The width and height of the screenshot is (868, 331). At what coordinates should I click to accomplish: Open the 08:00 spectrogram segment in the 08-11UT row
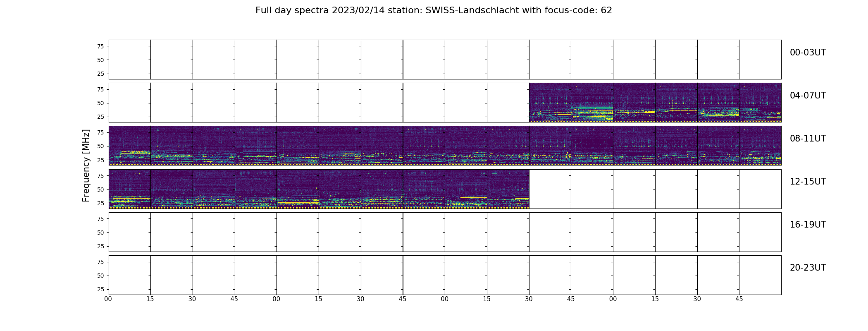(130, 145)
